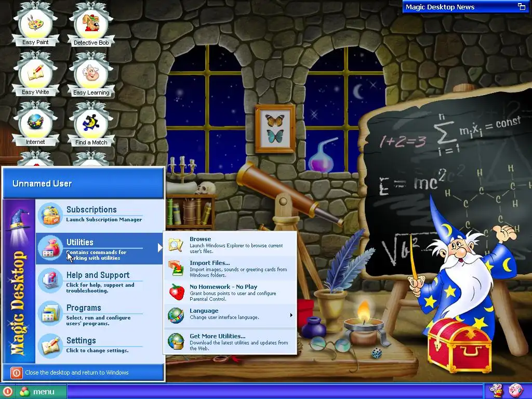Screen dimensions: 532x399
Task: Launch Find a Match puzzle icon
Action: [91, 123]
